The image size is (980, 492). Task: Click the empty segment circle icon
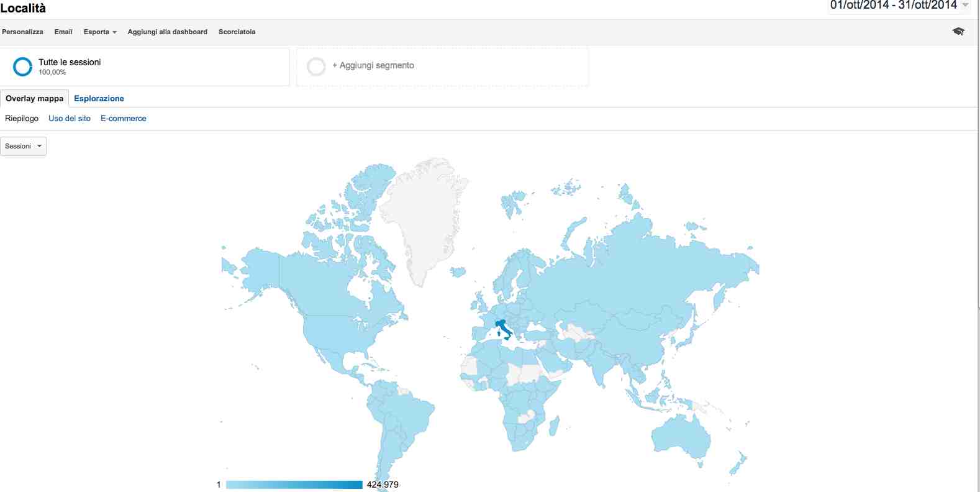click(316, 66)
